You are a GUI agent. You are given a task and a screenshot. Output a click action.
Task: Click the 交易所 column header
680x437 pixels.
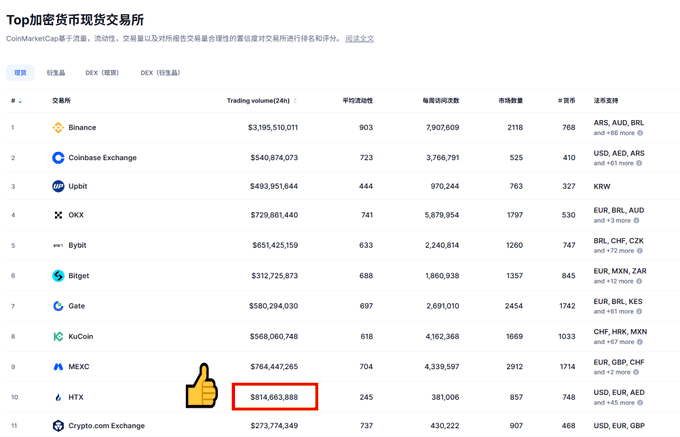[61, 101]
